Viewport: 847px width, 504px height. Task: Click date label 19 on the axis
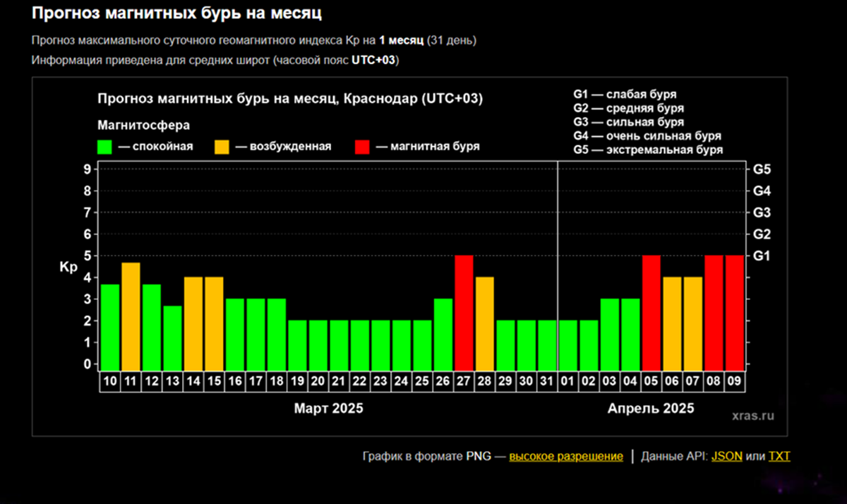pyautogui.click(x=297, y=380)
